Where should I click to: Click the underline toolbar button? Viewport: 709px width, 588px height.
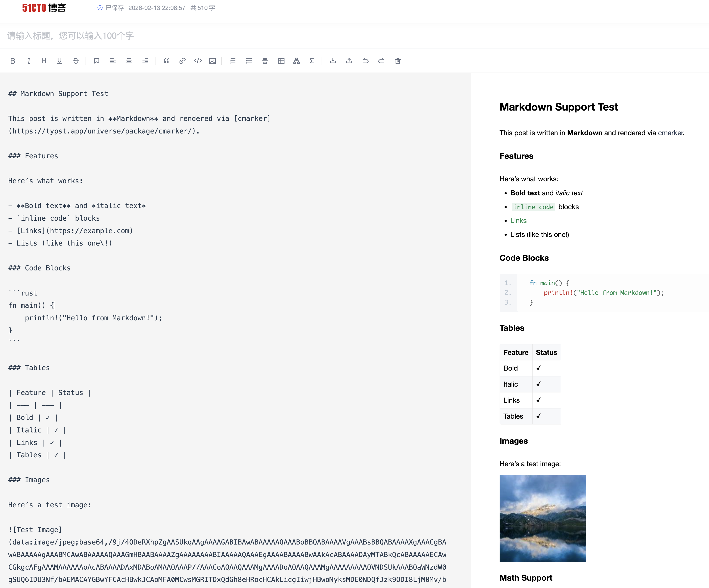click(59, 61)
